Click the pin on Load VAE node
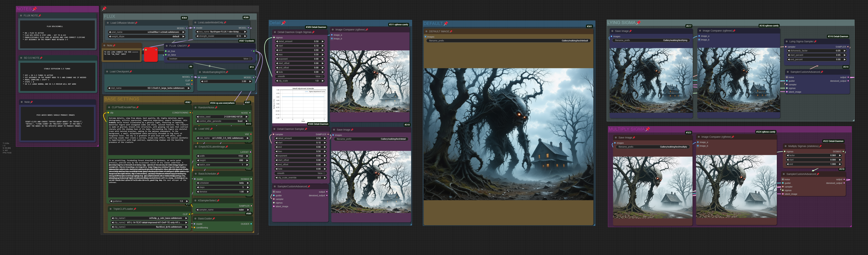 [x=212, y=129]
